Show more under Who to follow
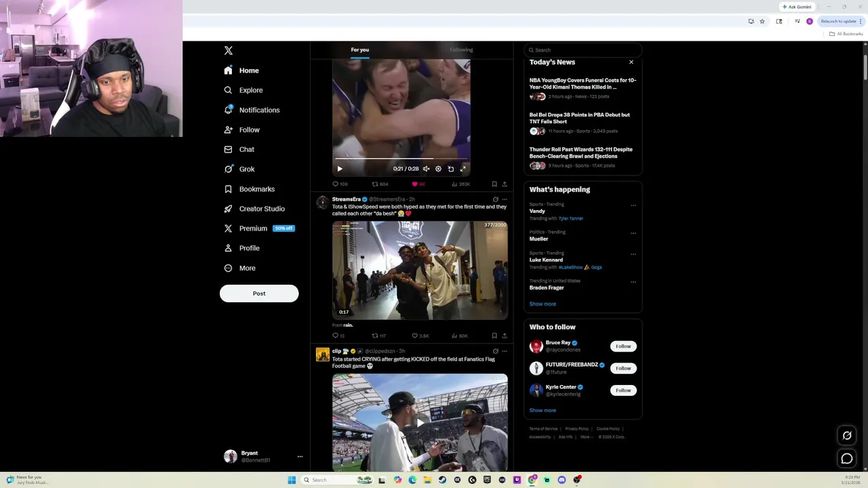Screen dimensions: 868x488 pyautogui.click(x=542, y=410)
